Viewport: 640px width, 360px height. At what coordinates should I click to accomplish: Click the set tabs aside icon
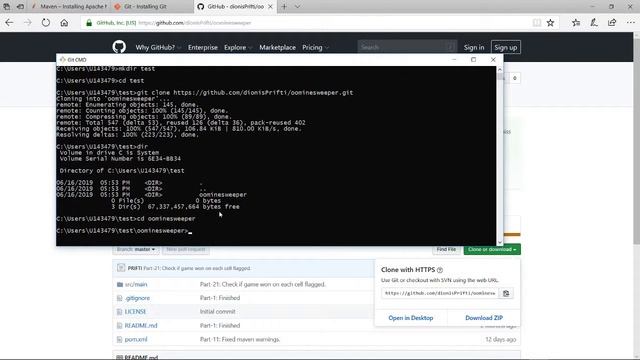(x=20, y=7)
